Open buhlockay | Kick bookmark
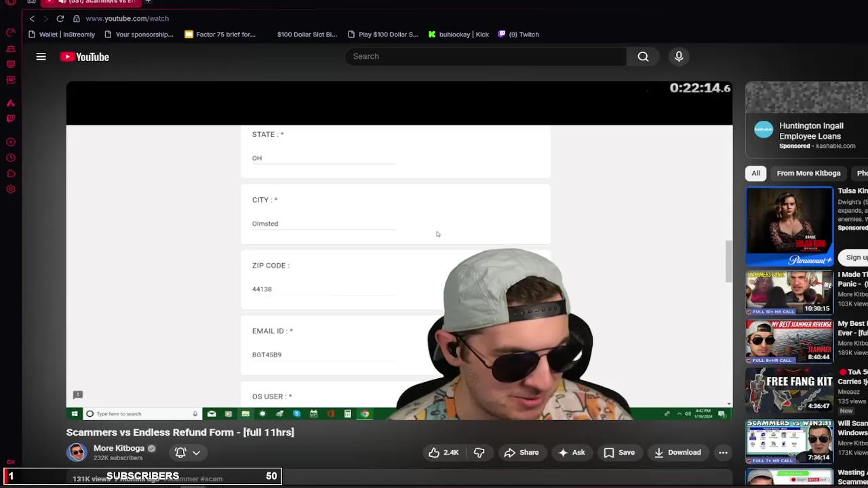Screen dimensions: 868x488 point(458,34)
